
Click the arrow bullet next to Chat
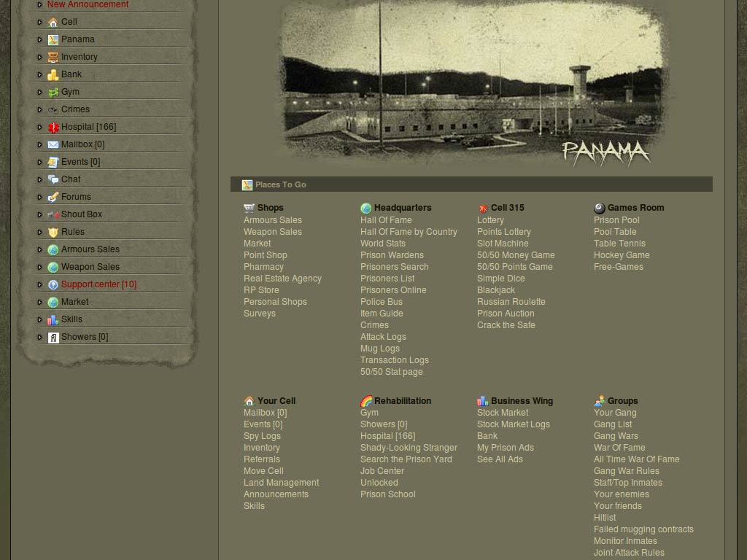pyautogui.click(x=39, y=179)
